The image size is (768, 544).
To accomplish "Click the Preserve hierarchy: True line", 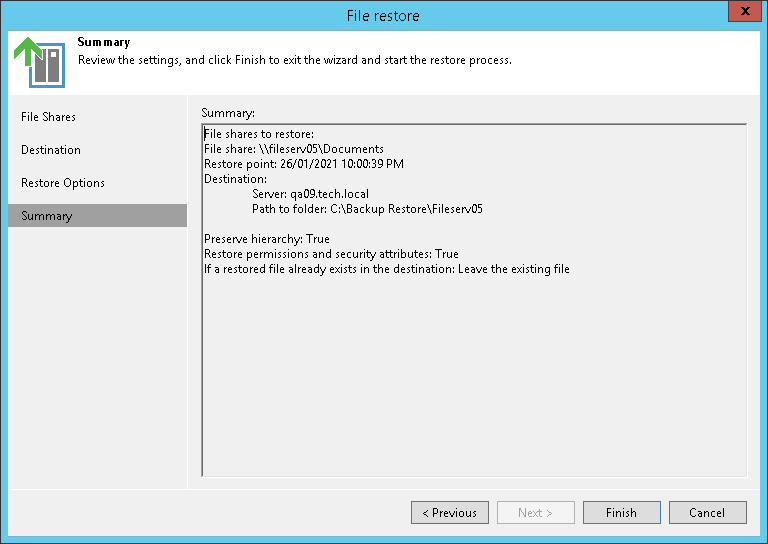I will [x=267, y=239].
